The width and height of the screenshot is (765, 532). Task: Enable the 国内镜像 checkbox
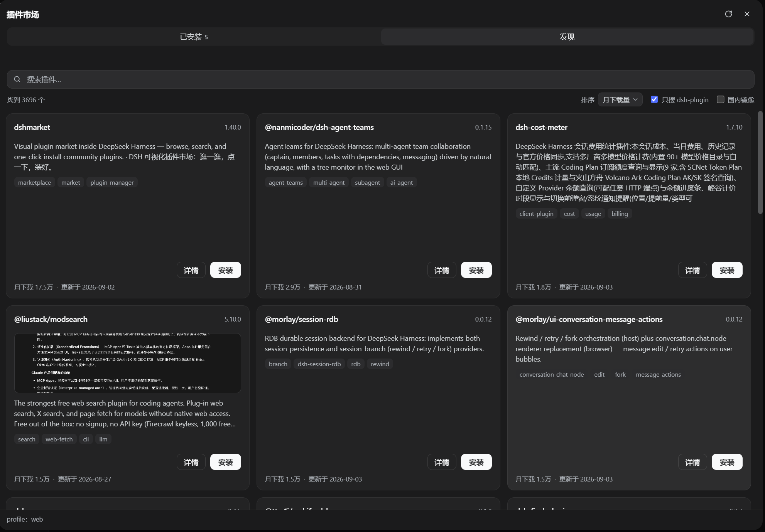[x=720, y=99]
